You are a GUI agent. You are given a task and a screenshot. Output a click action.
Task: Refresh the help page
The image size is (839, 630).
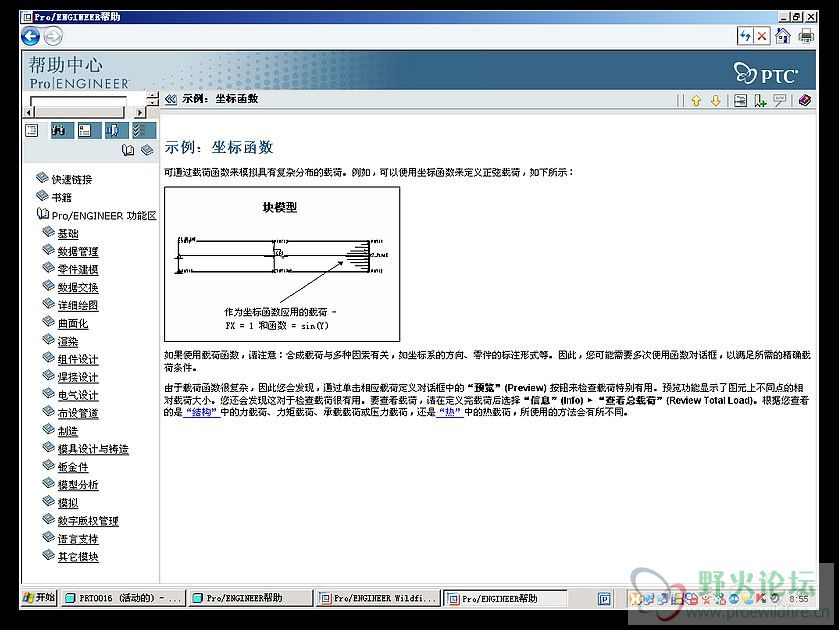coord(745,36)
